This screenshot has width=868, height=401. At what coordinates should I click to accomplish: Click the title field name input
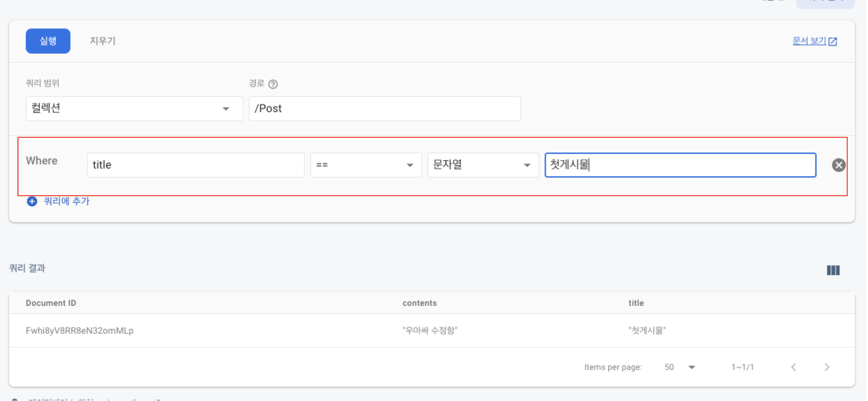(195, 165)
